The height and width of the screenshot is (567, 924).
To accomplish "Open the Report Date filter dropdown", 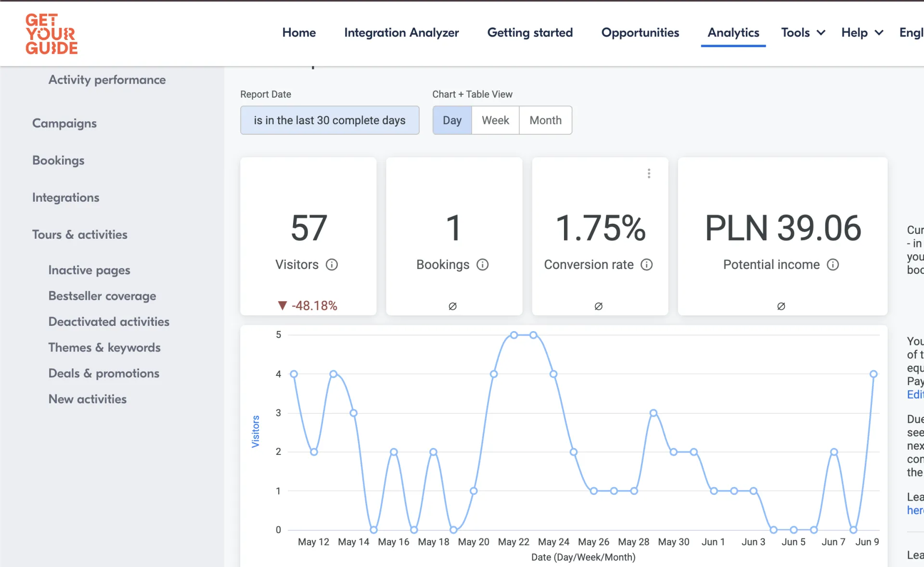I will click(330, 120).
